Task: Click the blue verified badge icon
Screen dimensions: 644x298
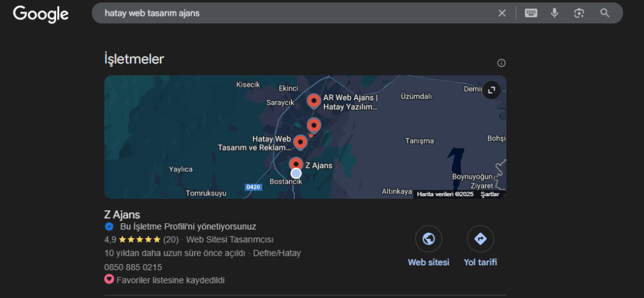Action: 109,226
